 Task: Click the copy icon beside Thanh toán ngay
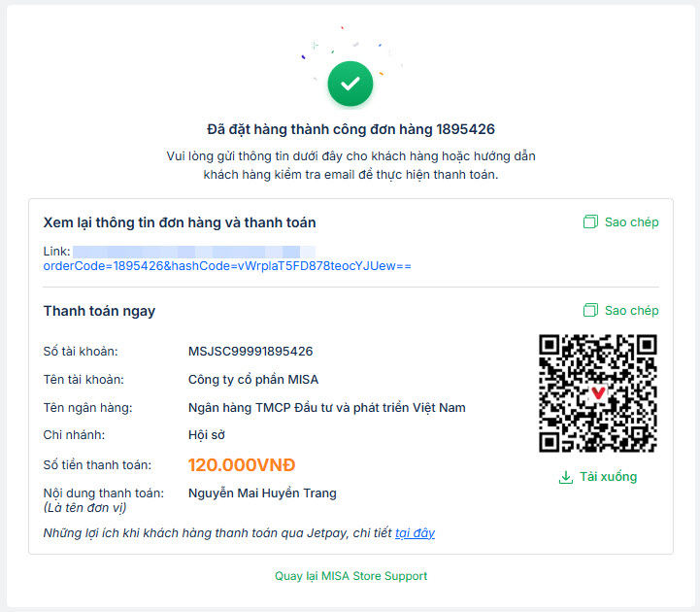(x=590, y=311)
